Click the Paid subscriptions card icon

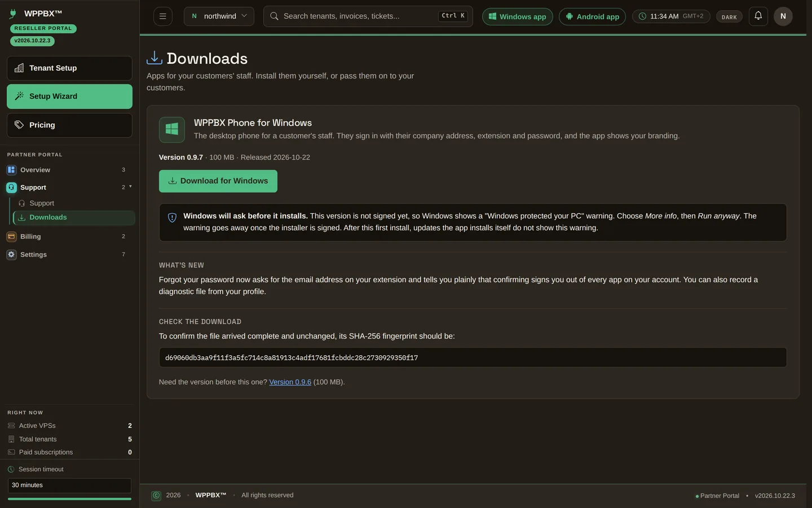coord(11,452)
